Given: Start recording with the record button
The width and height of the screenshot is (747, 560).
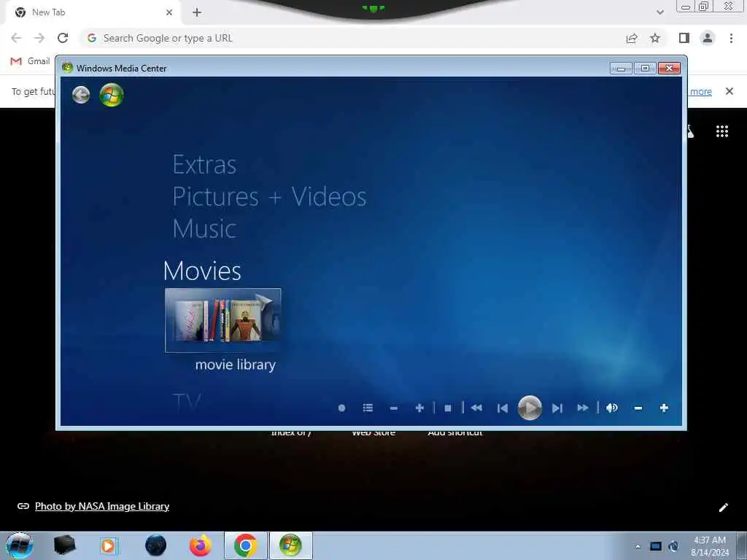Looking at the screenshot, I should coord(341,408).
